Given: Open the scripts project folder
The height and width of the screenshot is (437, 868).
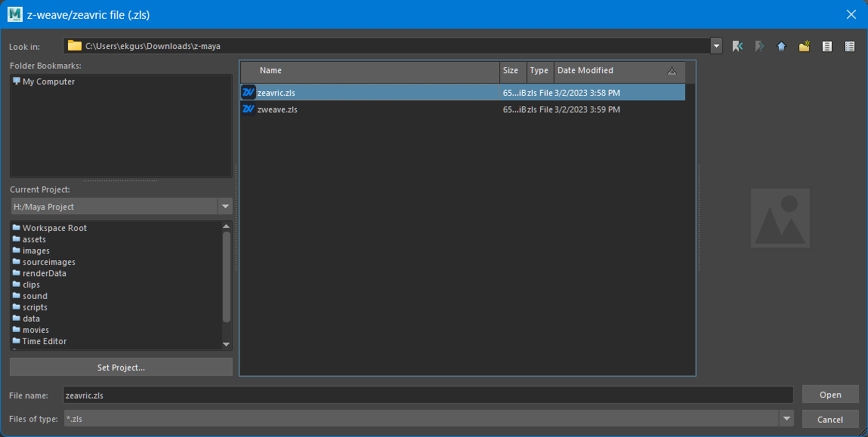Looking at the screenshot, I should pyautogui.click(x=30, y=307).
